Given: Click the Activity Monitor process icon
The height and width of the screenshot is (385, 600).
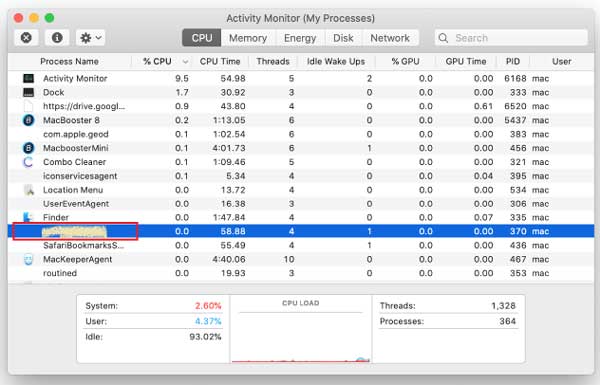Looking at the screenshot, I should click(x=28, y=78).
